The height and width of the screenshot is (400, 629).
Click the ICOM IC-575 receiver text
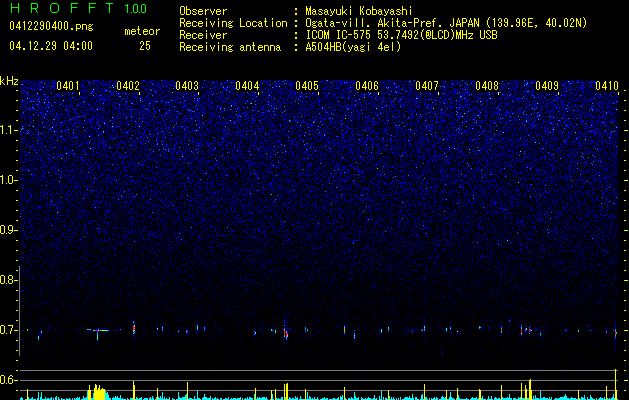[401, 35]
